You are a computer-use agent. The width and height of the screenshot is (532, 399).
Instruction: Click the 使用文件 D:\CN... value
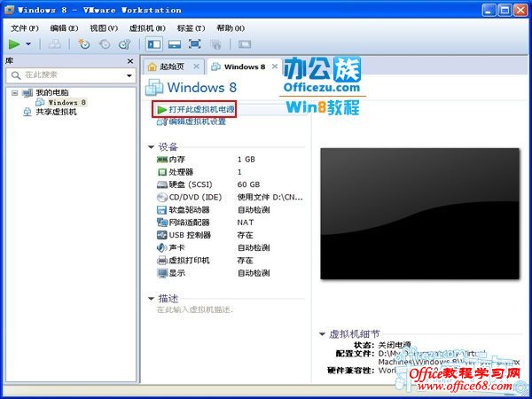click(x=270, y=197)
